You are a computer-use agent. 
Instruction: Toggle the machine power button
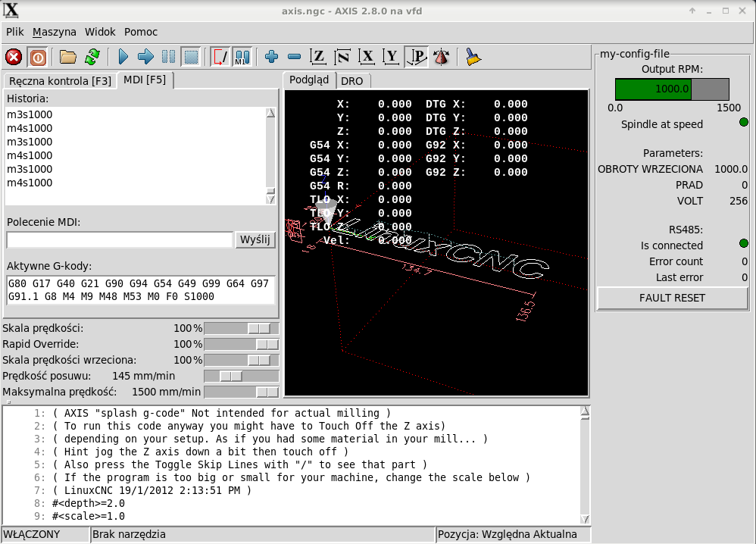[x=37, y=57]
